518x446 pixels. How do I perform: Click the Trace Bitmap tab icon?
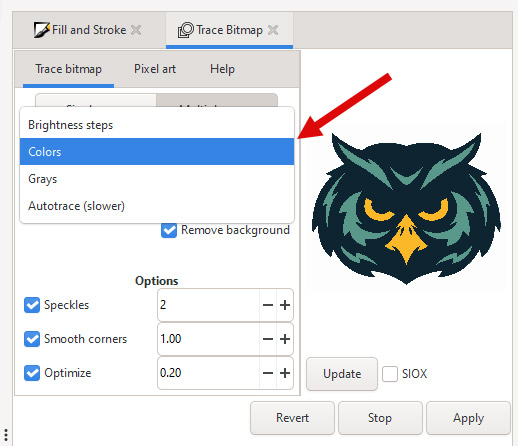click(186, 30)
